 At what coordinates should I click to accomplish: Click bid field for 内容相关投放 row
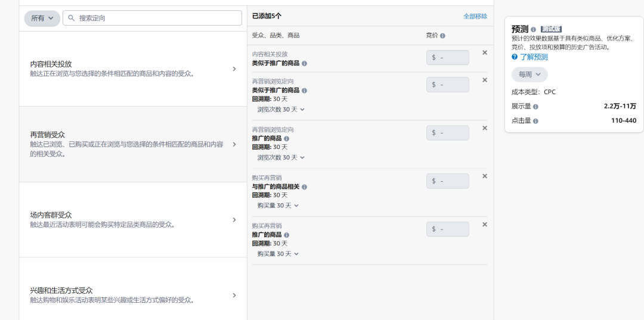pyautogui.click(x=448, y=57)
